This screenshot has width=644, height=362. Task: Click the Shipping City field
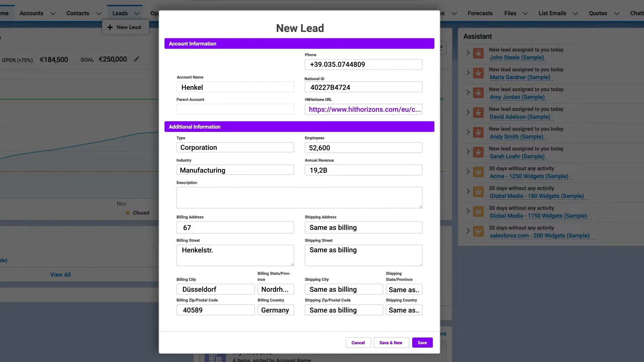point(344,289)
